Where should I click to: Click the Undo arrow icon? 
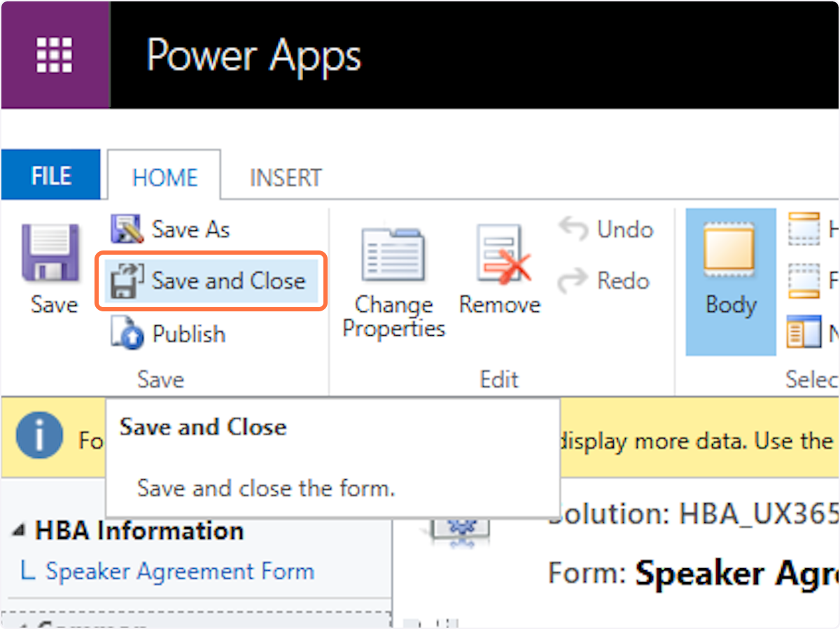point(573,229)
